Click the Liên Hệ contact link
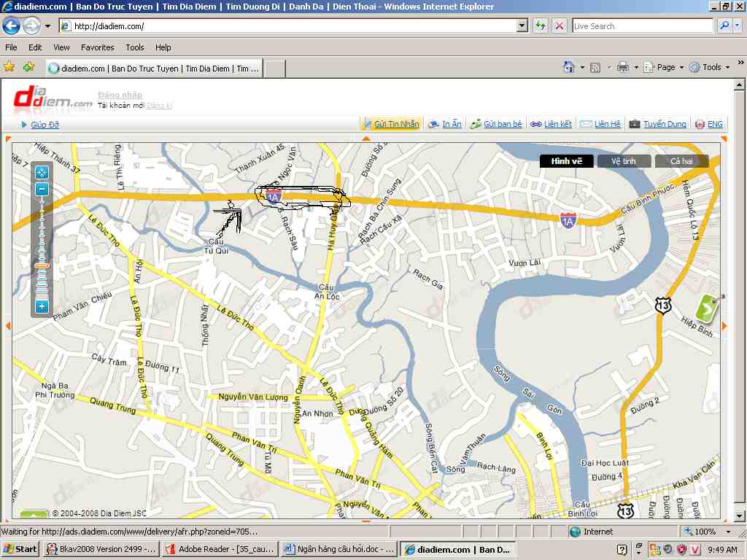 [608, 124]
